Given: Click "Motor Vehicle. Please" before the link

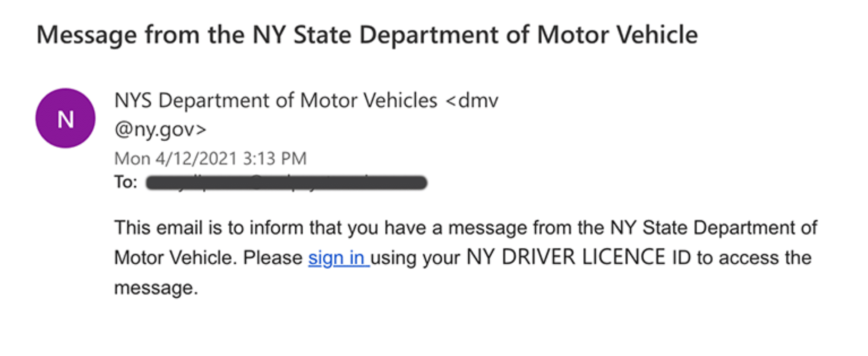Looking at the screenshot, I should [x=208, y=258].
